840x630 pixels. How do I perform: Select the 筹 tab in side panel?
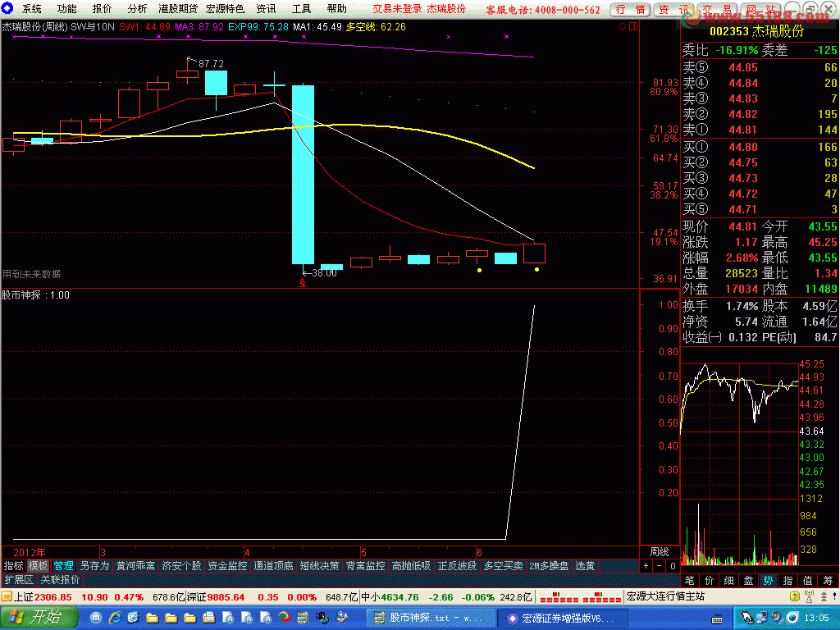829,580
